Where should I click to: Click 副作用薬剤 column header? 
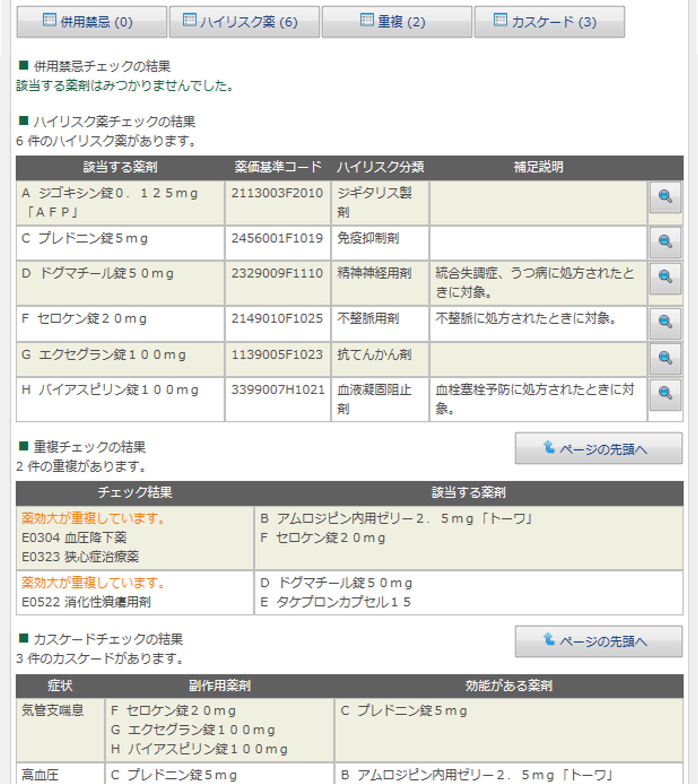click(219, 685)
